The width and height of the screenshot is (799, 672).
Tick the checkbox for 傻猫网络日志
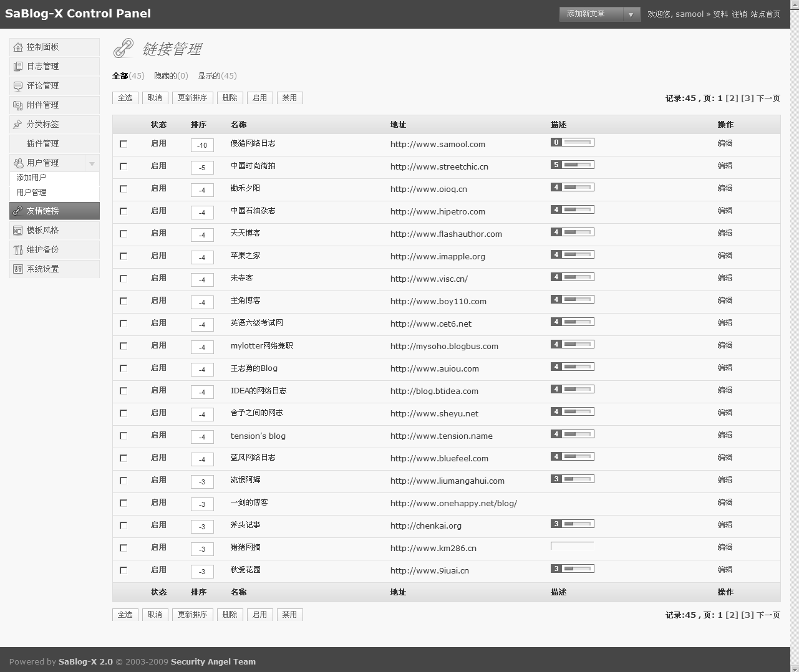click(x=123, y=144)
